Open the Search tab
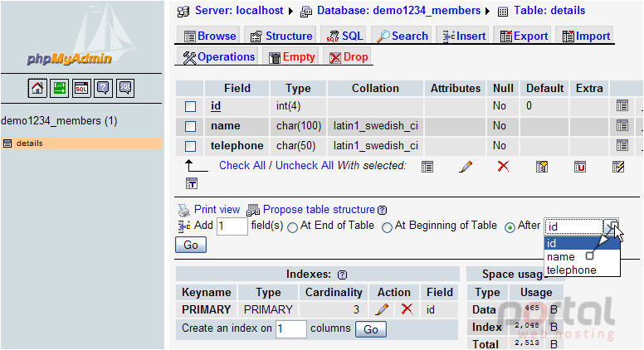644x350 pixels. (402, 36)
